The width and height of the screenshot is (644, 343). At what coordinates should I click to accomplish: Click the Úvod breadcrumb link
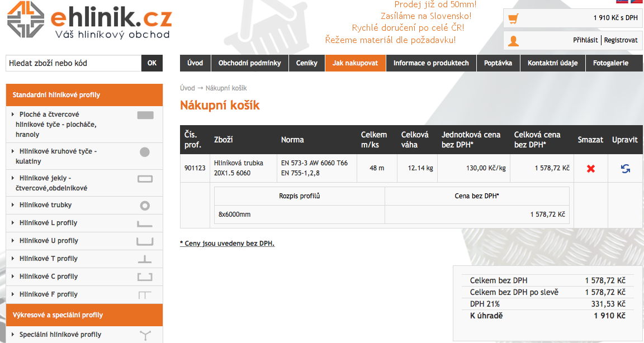click(187, 88)
